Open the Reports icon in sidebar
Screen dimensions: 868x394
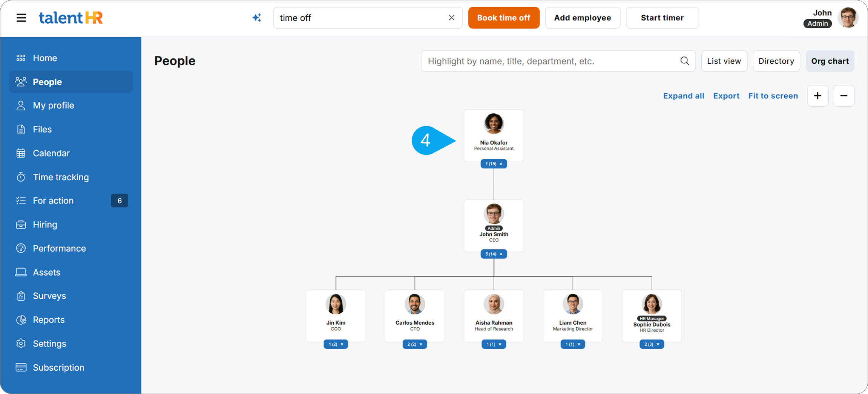pyautogui.click(x=21, y=319)
